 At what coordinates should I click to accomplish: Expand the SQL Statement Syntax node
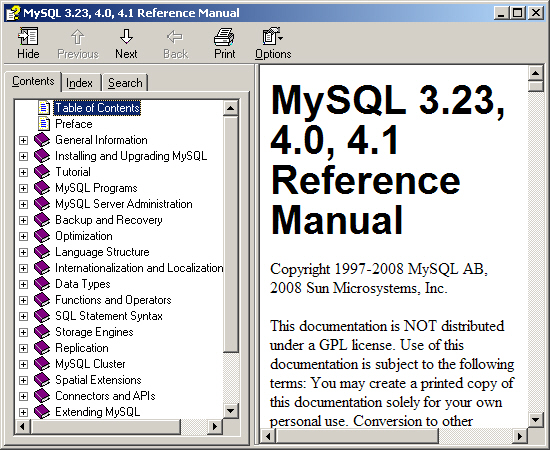(x=23, y=316)
